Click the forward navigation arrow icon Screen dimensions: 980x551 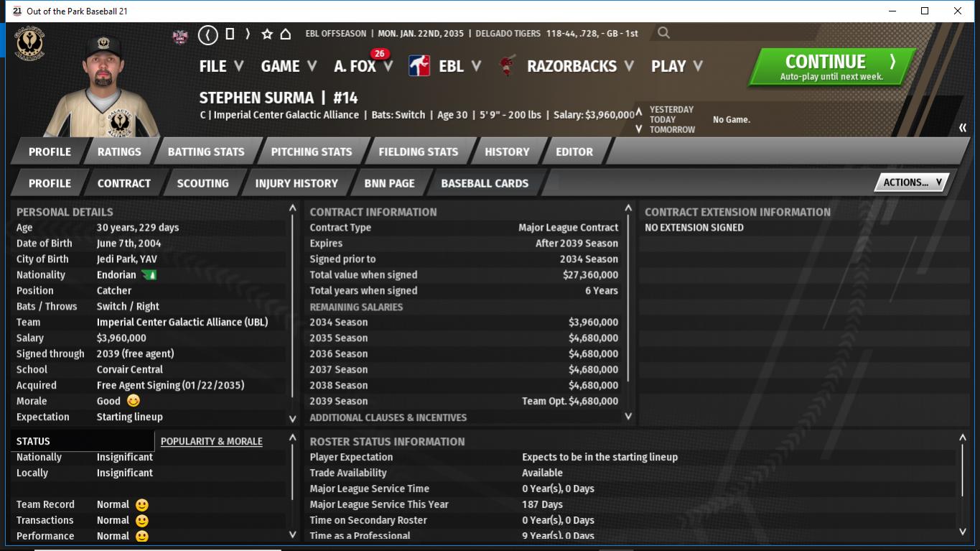pyautogui.click(x=248, y=34)
